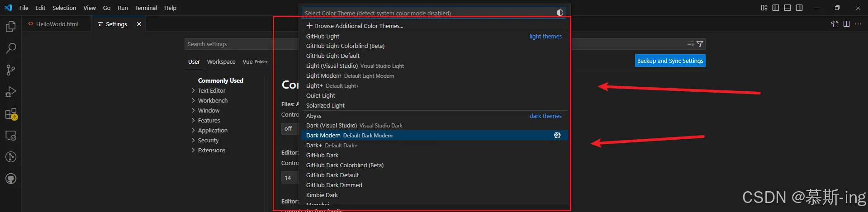868x212 pixels.
Task: Select the Vue Folder settings tab
Action: point(255,62)
